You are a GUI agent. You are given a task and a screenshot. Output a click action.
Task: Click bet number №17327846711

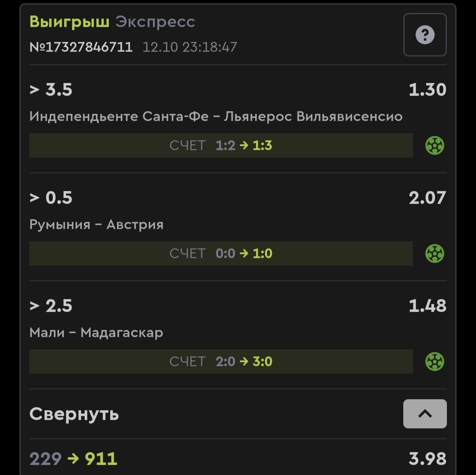pyautogui.click(x=81, y=47)
